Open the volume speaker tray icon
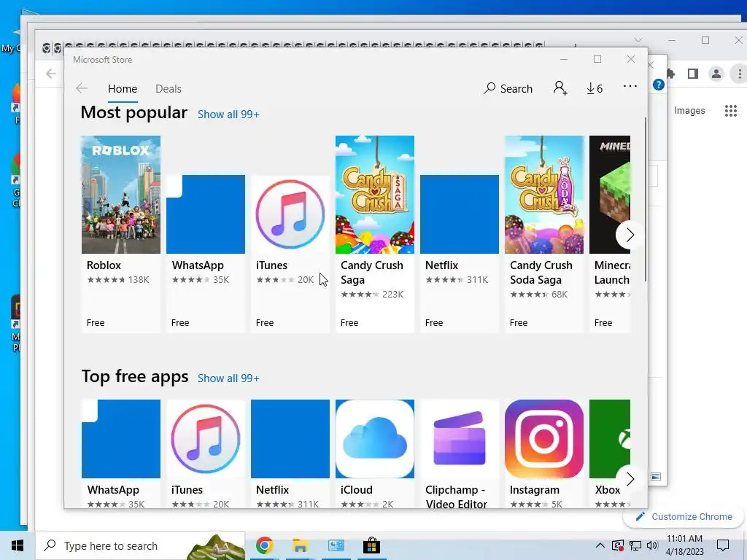 [x=652, y=545]
